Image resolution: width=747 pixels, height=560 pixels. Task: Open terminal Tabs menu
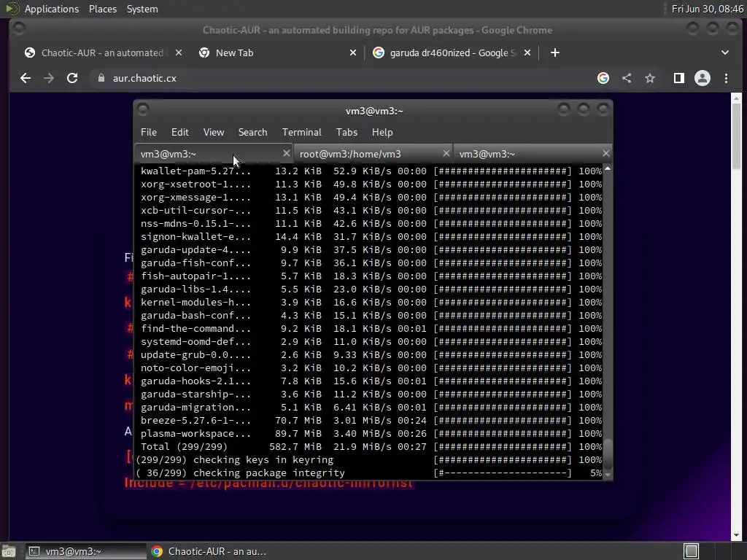347,133
